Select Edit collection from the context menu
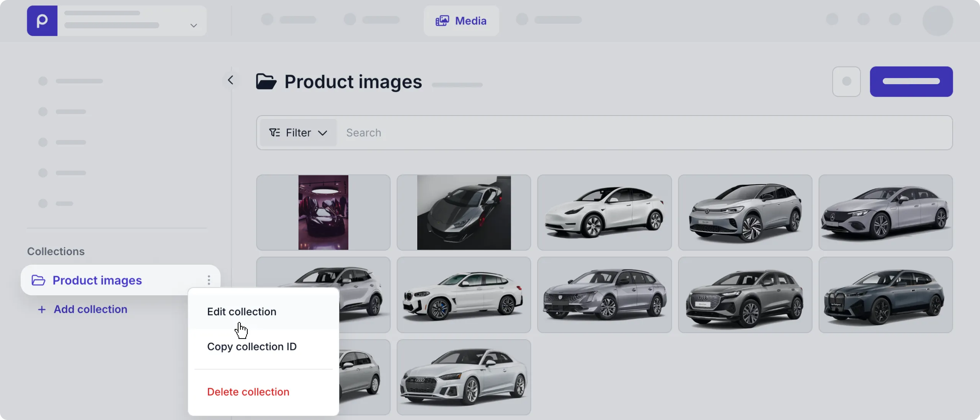The height and width of the screenshot is (420, 980). click(x=242, y=312)
